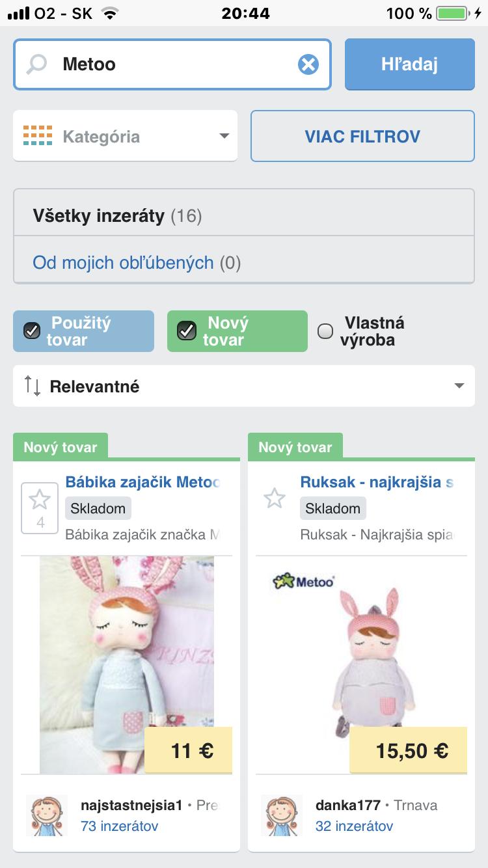The width and height of the screenshot is (488, 868).
Task: View the Ruksak backpack product photo
Action: click(361, 664)
